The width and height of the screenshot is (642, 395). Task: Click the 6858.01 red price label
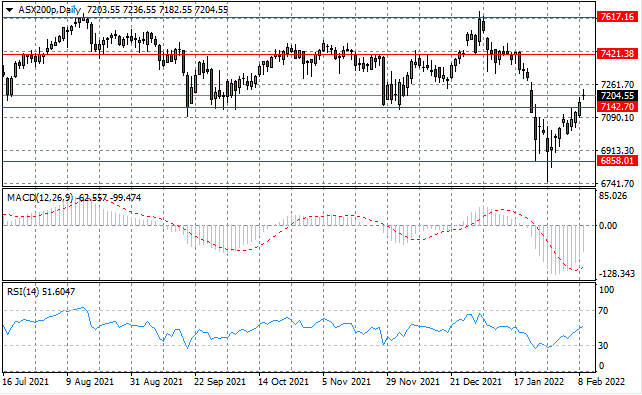pyautogui.click(x=617, y=161)
